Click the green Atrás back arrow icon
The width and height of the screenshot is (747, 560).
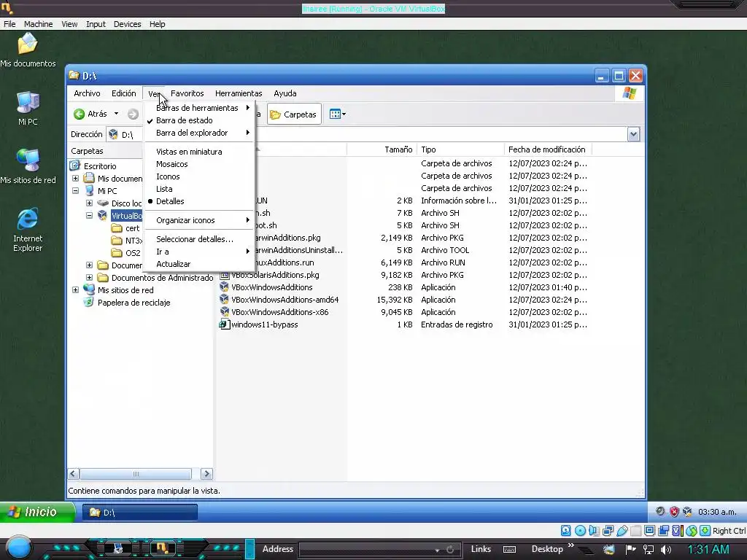click(79, 114)
